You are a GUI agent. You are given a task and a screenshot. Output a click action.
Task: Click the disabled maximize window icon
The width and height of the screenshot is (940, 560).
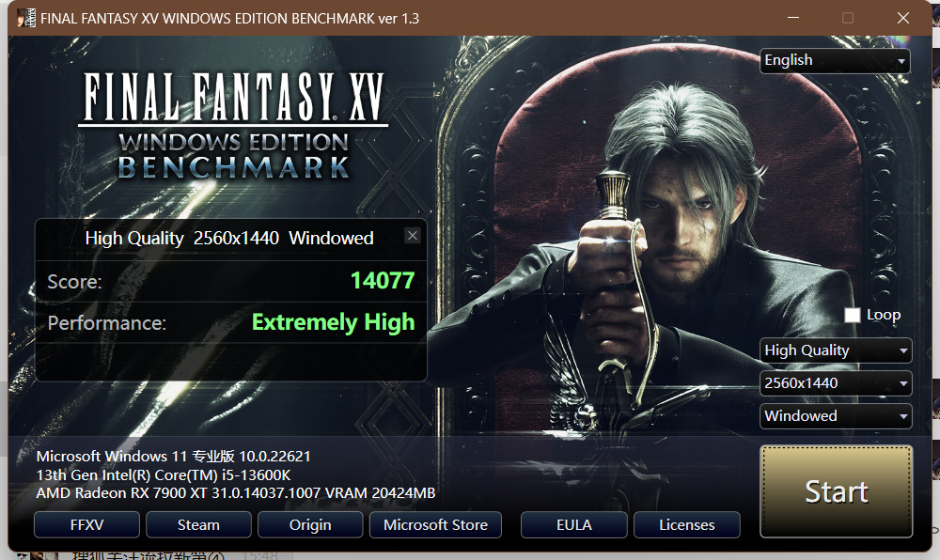point(848,18)
